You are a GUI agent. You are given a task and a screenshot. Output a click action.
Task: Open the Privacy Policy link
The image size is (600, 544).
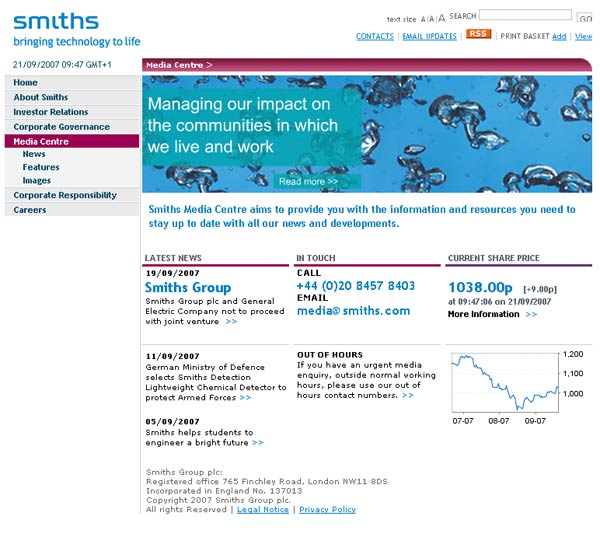click(x=327, y=509)
